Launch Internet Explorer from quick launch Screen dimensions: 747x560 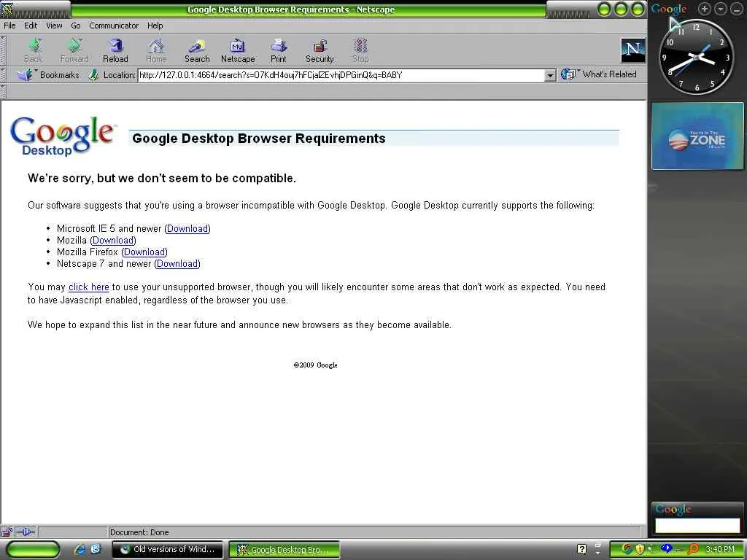80,549
